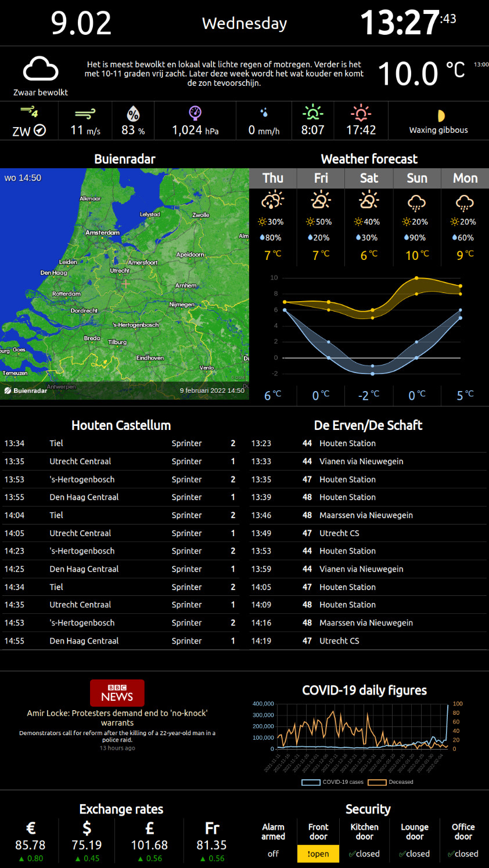Click the 13:49 bus 47 Utrecht CS
Screen dimensions: 489x868
[x=368, y=533]
